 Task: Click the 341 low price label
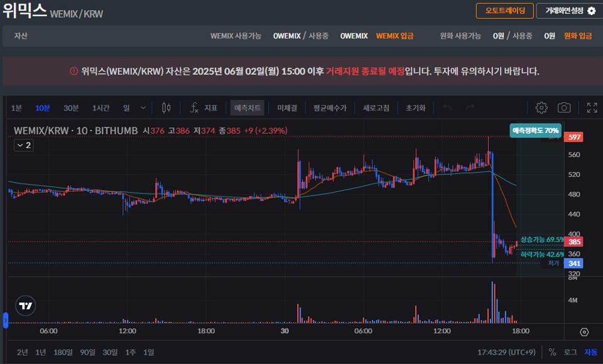(x=573, y=264)
